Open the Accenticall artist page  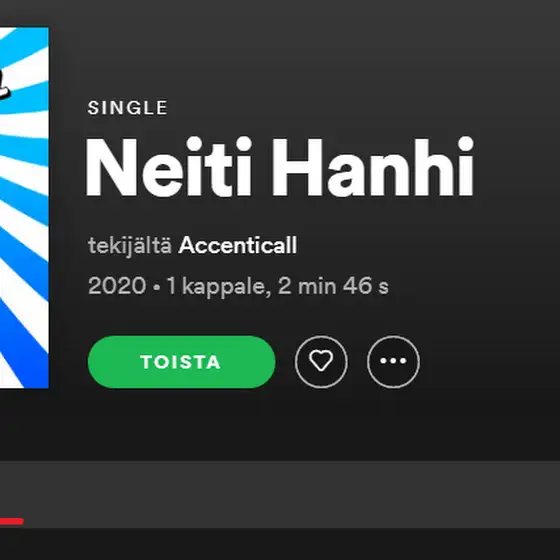[238, 245]
